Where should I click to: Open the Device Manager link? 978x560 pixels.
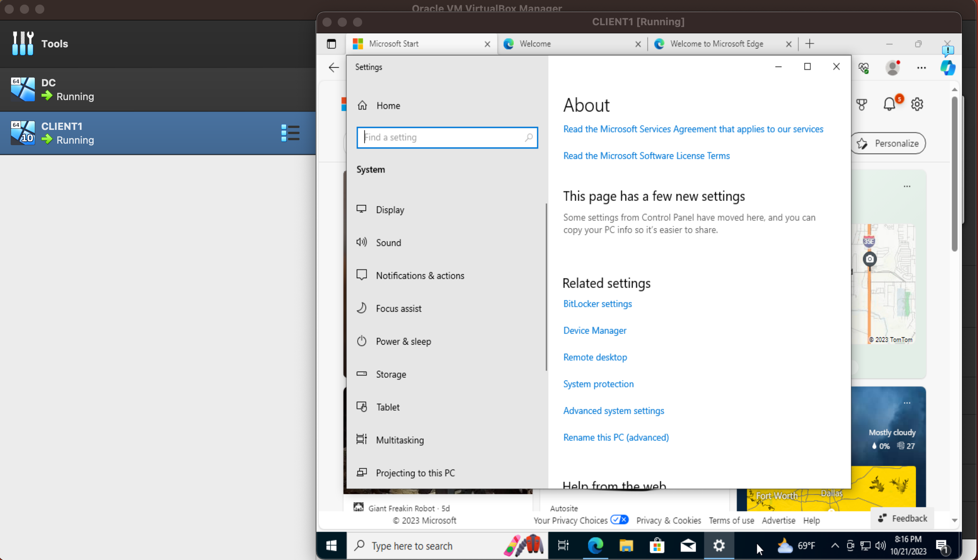click(594, 330)
